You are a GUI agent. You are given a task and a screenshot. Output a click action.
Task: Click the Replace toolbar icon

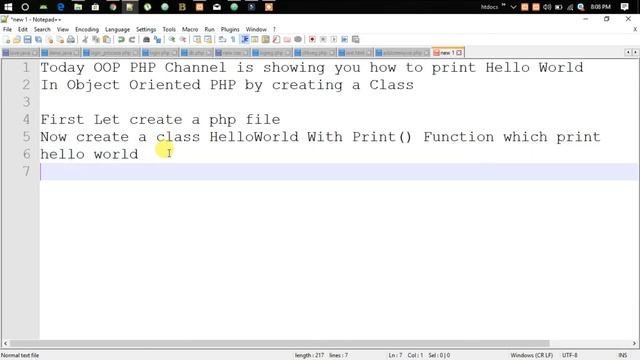[157, 40]
